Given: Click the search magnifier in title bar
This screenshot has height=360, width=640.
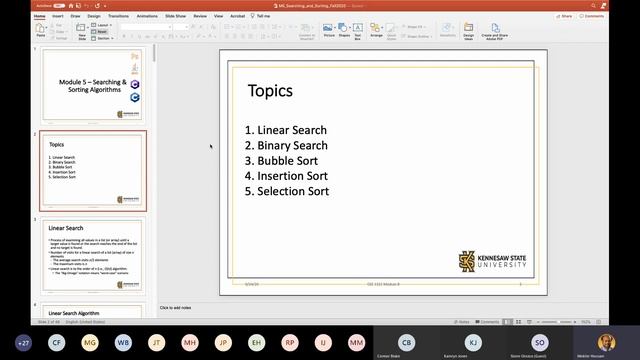Looking at the screenshot, I should point(593,6).
